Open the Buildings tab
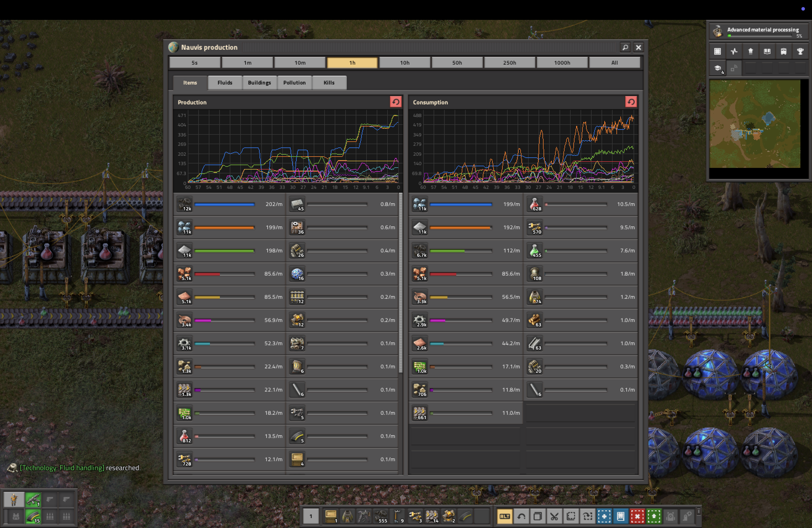The height and width of the screenshot is (528, 812). pyautogui.click(x=259, y=83)
